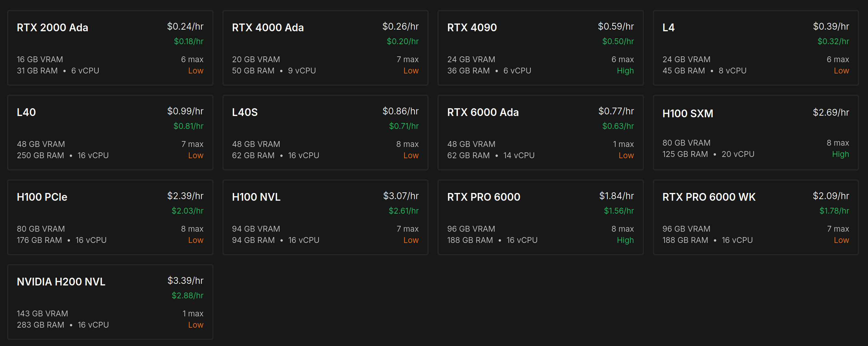Open the RTX 4090 pricing tile

click(x=540, y=47)
